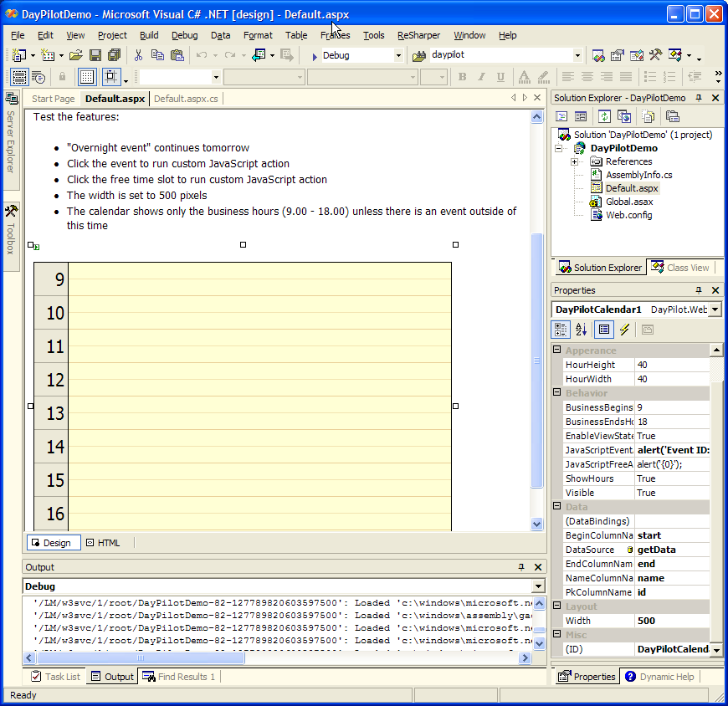
Task: Select AssemblyInfo.cs in Solution Explorer
Action: (x=638, y=175)
